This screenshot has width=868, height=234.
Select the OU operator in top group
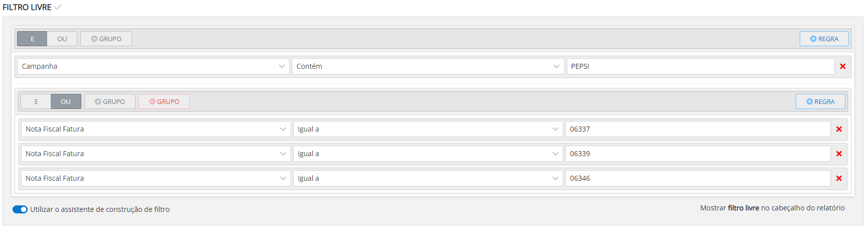[x=62, y=39]
